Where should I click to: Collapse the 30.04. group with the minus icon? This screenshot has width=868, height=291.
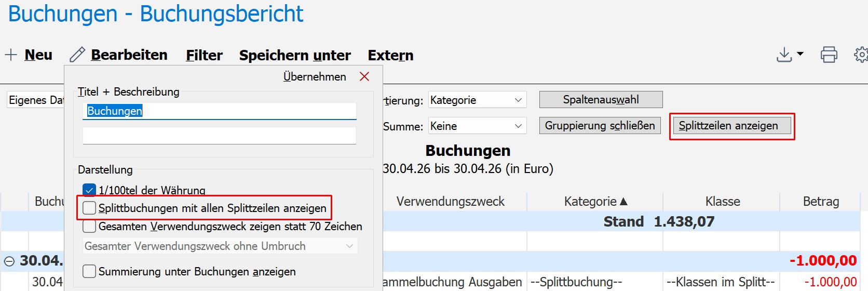(9, 261)
